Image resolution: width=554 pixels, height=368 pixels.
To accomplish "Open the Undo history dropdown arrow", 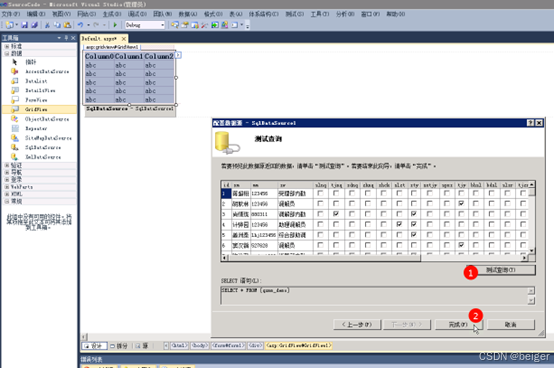I will pyautogui.click(x=88, y=25).
